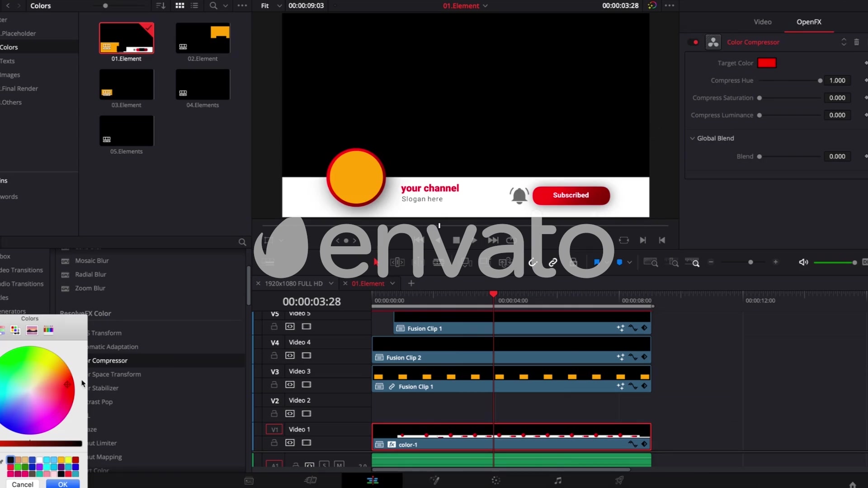Click the bypass color grades icon

[x=652, y=5]
